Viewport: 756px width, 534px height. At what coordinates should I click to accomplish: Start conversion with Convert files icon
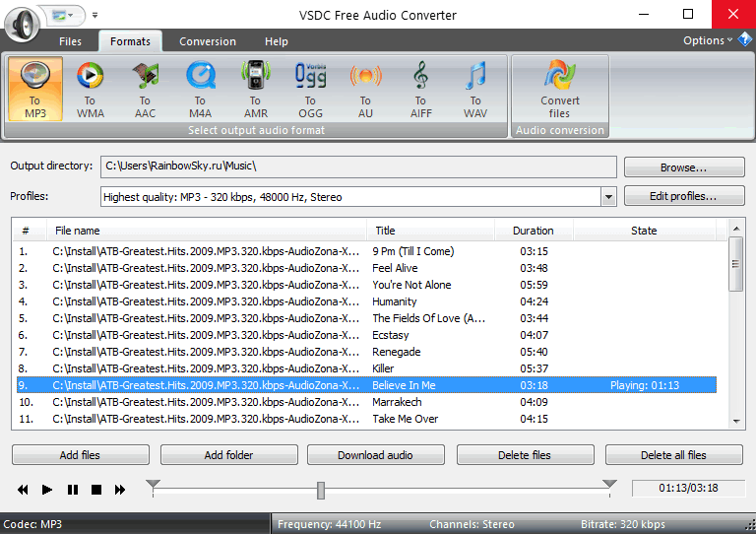coord(560,89)
